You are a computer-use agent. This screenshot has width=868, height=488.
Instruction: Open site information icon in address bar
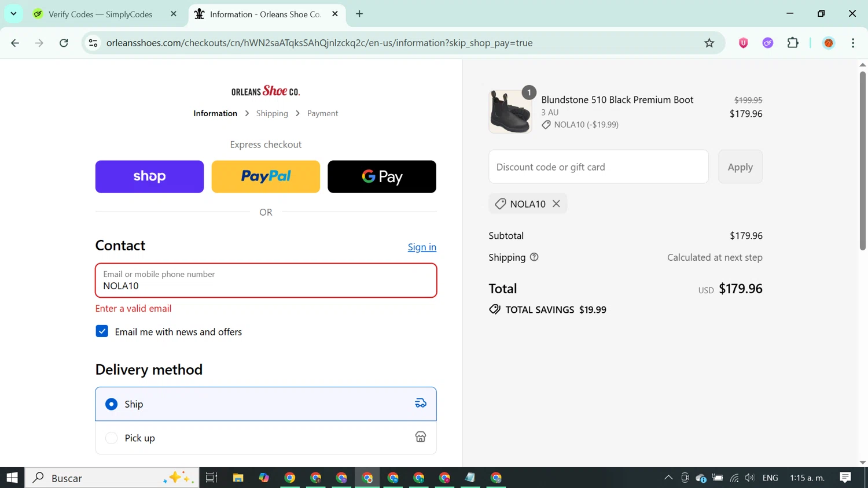click(93, 43)
